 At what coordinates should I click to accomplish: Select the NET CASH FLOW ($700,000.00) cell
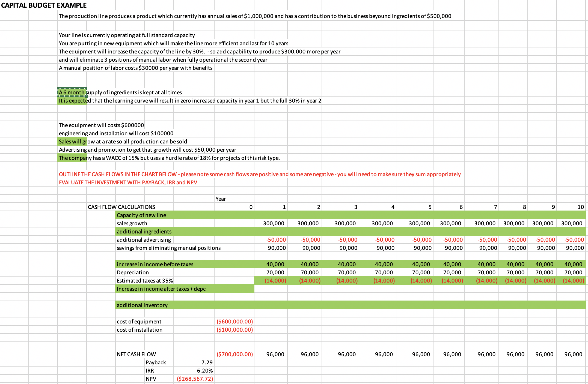(x=234, y=354)
